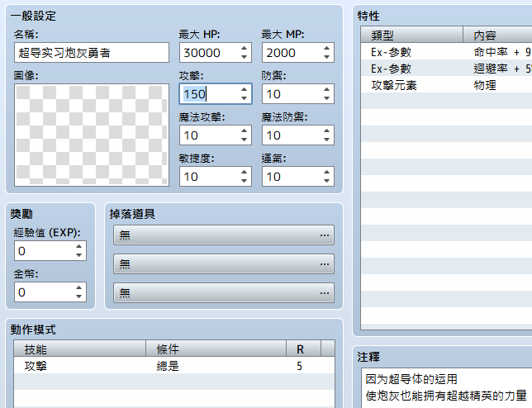This screenshot has width=532, height=408.
Task: Click the 注釋 note text area
Action: pyautogui.click(x=446, y=388)
